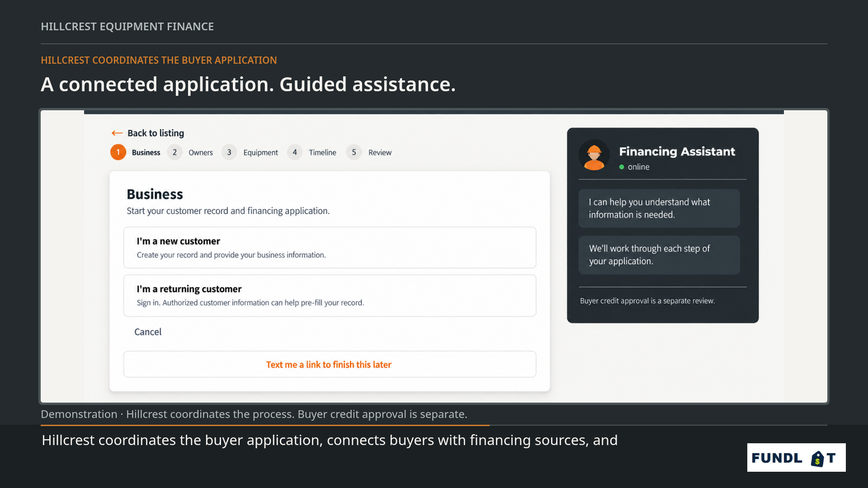Click the Buyer credit approval separate review note
868x488 pixels.
point(647,301)
